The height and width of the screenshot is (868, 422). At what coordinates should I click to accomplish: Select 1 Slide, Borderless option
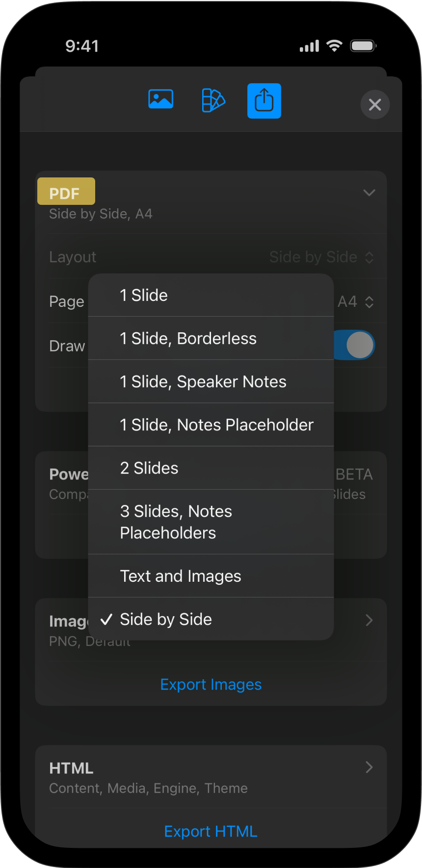click(x=211, y=339)
